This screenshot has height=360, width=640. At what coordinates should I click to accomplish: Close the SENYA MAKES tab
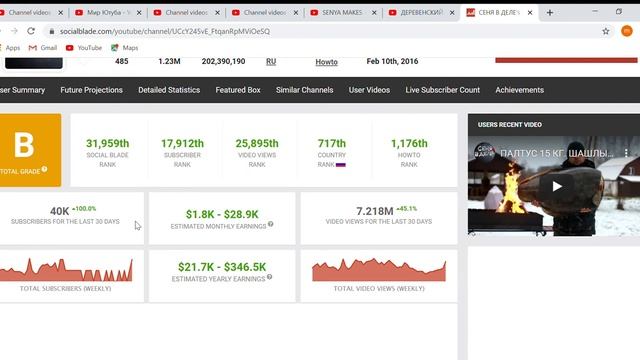[374, 13]
